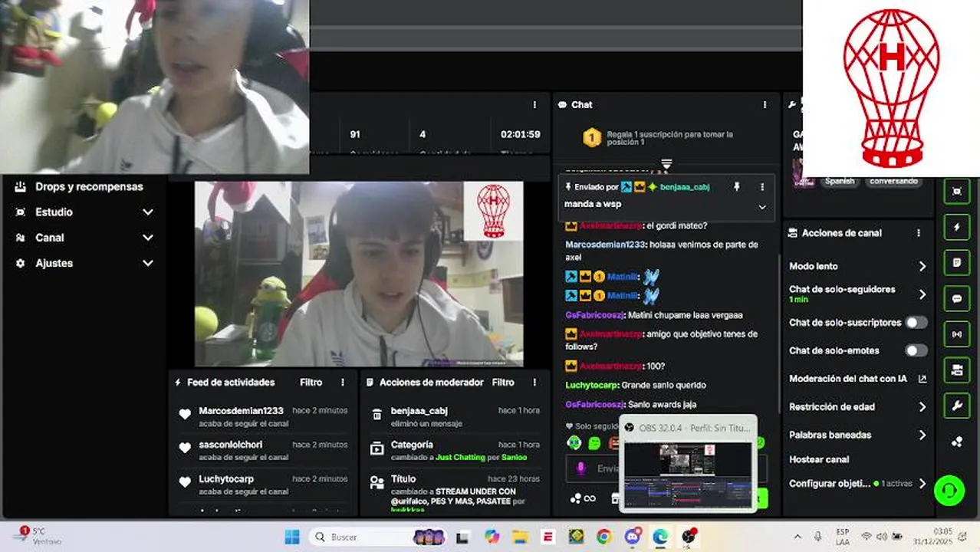Open Acciones de moderador three-dot menu
Viewport: 980px width, 552px height.
(536, 382)
